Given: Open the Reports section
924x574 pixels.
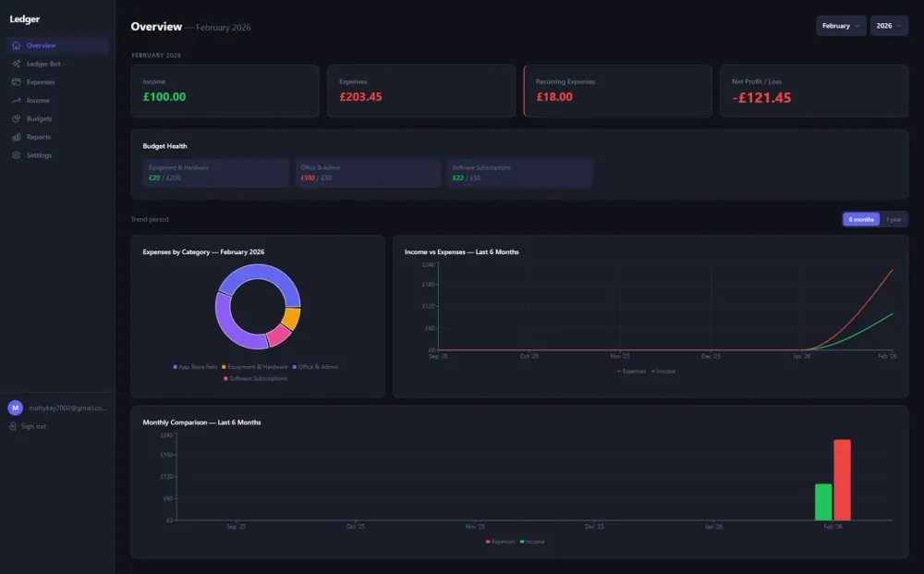Looking at the screenshot, I should 57,137.
